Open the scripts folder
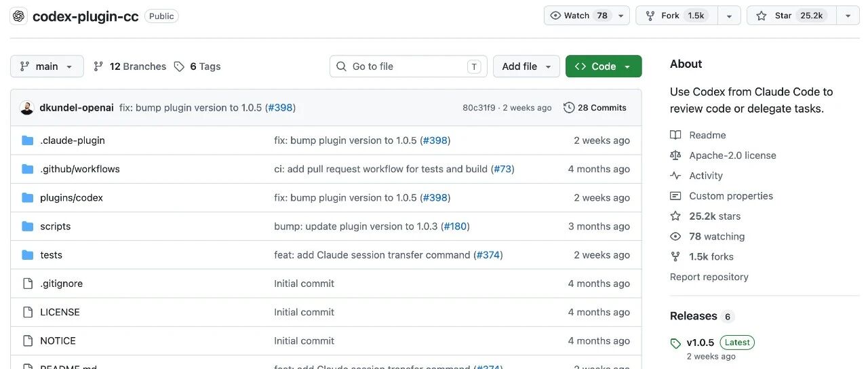Viewport: 868px width, 369px height. click(x=56, y=227)
